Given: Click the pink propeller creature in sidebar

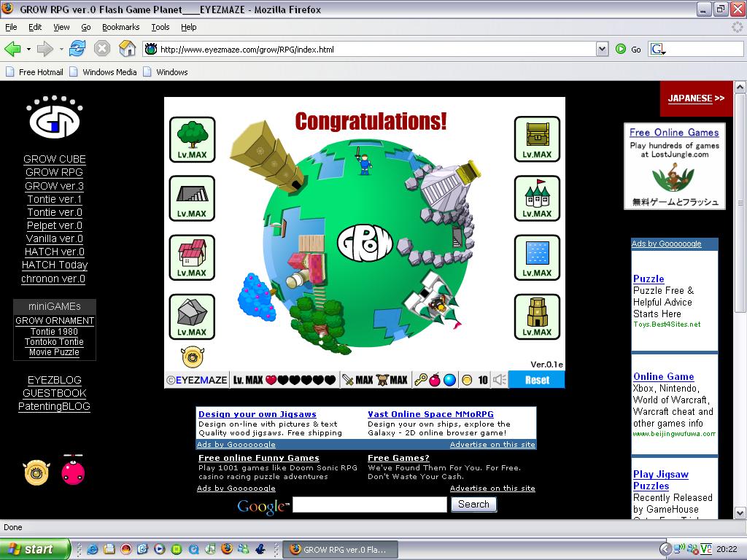Looking at the screenshot, I should [73, 470].
